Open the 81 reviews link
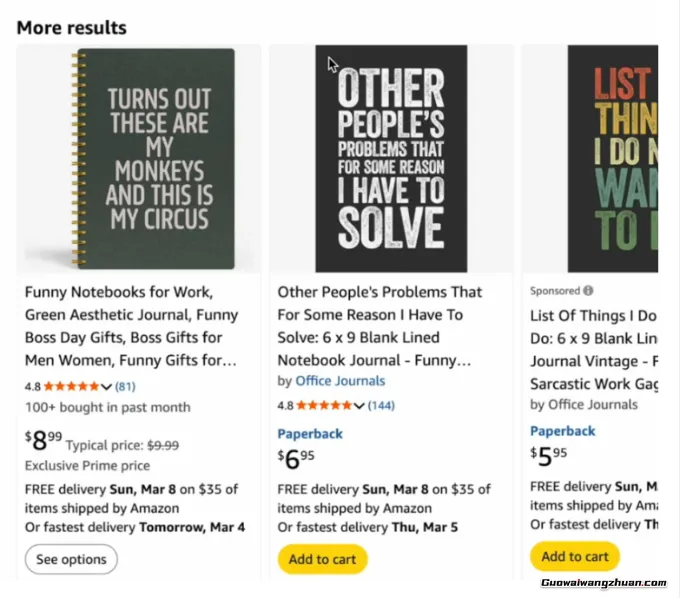The image size is (680, 598). tap(126, 386)
